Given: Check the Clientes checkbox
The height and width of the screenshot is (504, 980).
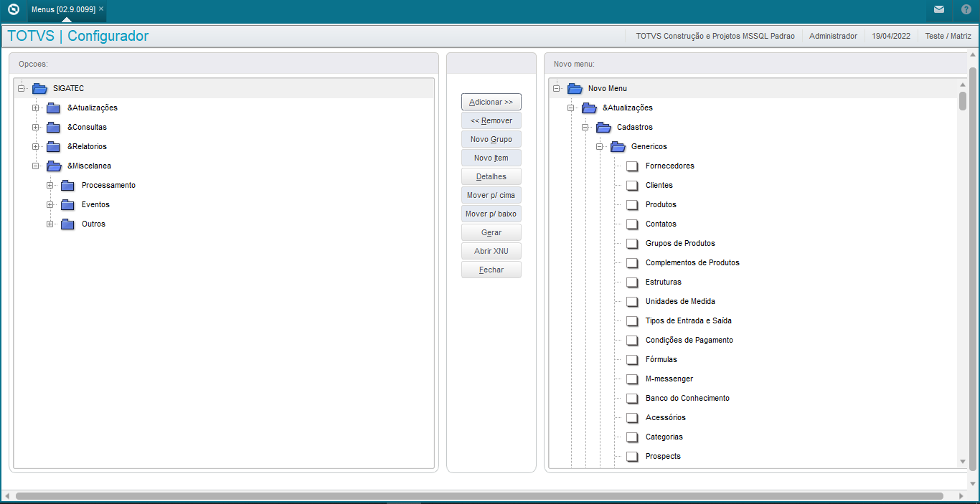Looking at the screenshot, I should [x=632, y=186].
